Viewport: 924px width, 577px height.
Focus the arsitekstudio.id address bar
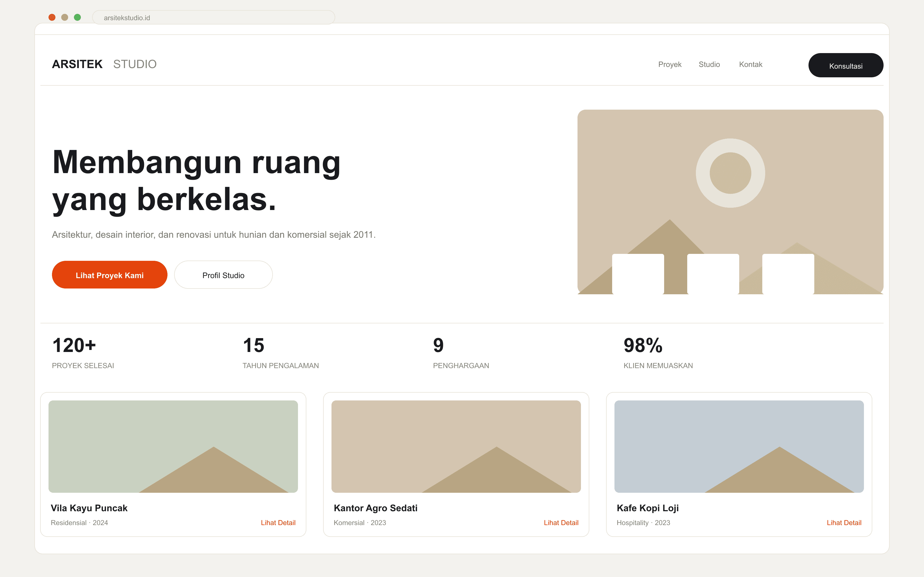(213, 18)
